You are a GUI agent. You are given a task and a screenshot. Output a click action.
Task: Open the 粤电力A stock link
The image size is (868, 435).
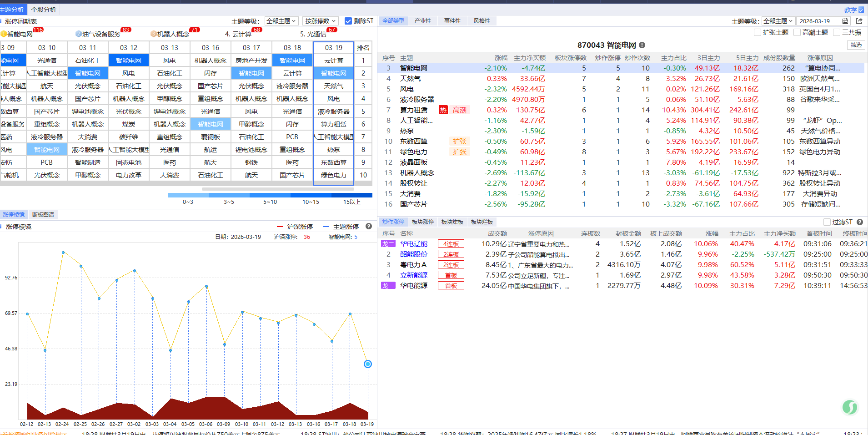[413, 265]
